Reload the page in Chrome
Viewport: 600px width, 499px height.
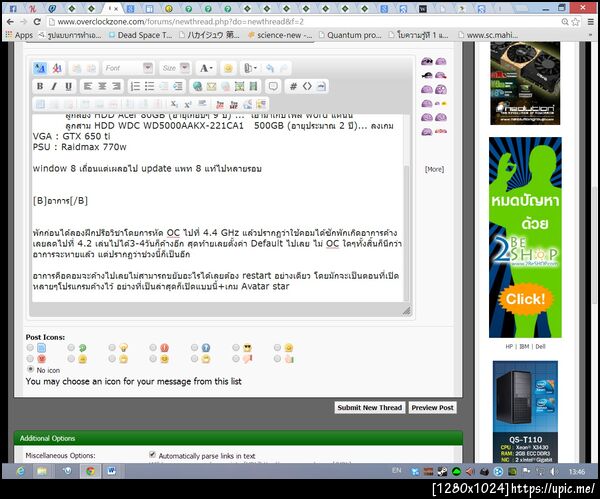click(37, 22)
